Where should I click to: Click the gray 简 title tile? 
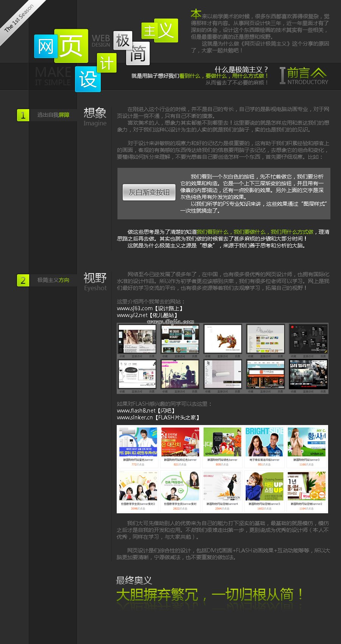click(x=138, y=53)
